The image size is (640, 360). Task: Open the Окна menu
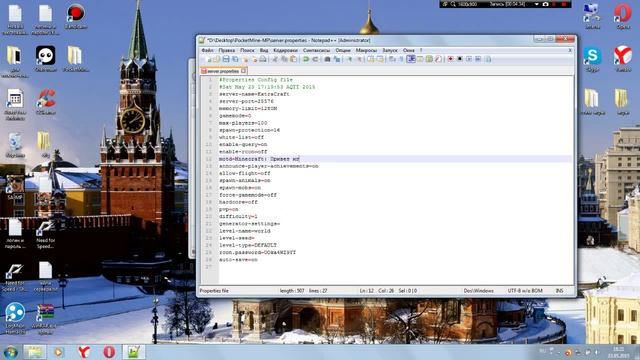click(x=408, y=50)
